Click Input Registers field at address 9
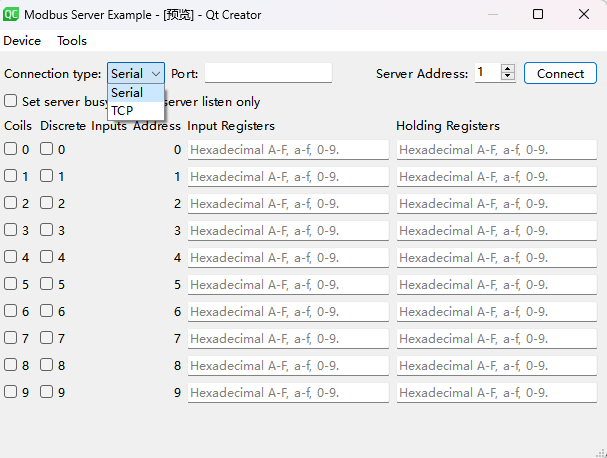This screenshot has width=607, height=458. (288, 393)
